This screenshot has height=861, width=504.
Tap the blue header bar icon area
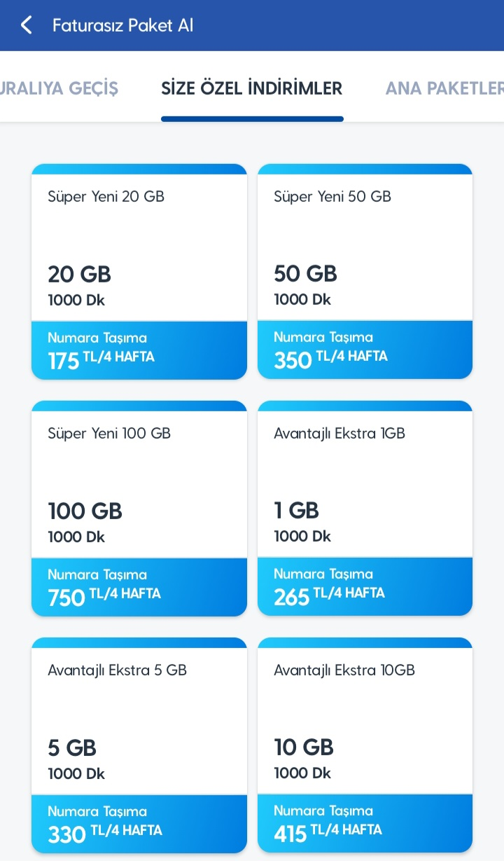[x=26, y=25]
